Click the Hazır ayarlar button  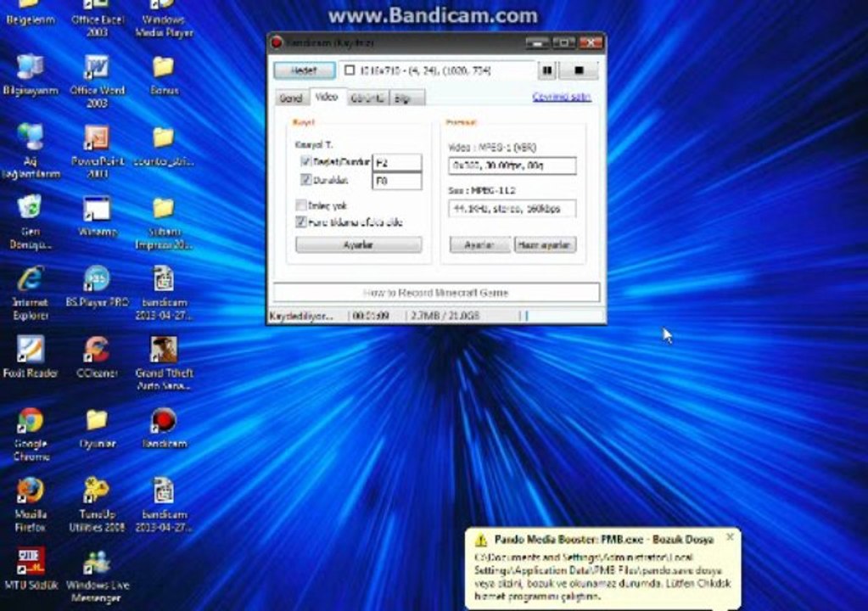point(545,244)
